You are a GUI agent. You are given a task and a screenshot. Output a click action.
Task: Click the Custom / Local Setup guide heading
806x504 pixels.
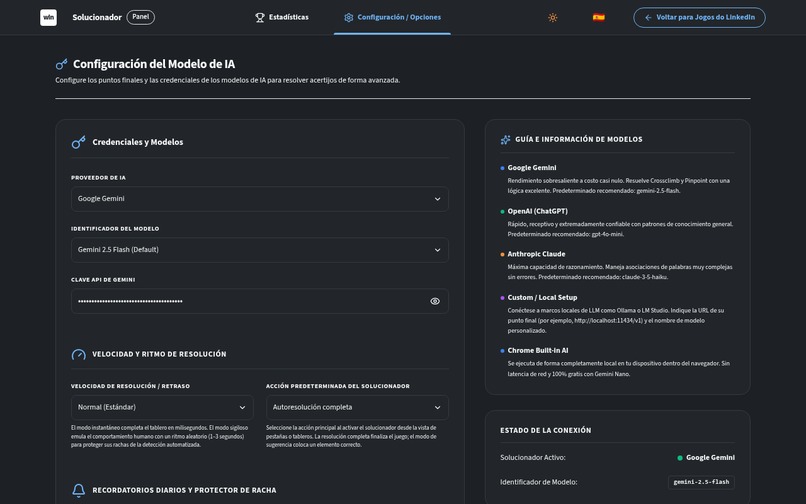tap(542, 297)
